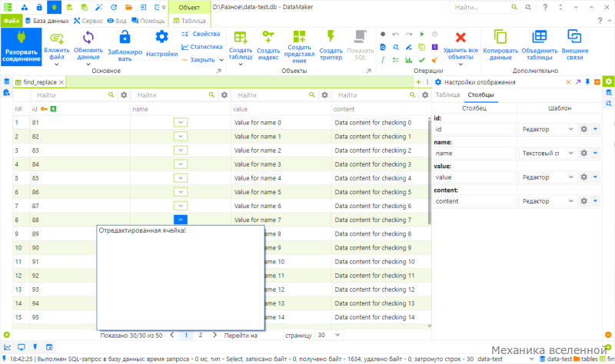Open Текстовый template dropdown for name
This screenshot has height=364, width=615.
pos(570,153)
